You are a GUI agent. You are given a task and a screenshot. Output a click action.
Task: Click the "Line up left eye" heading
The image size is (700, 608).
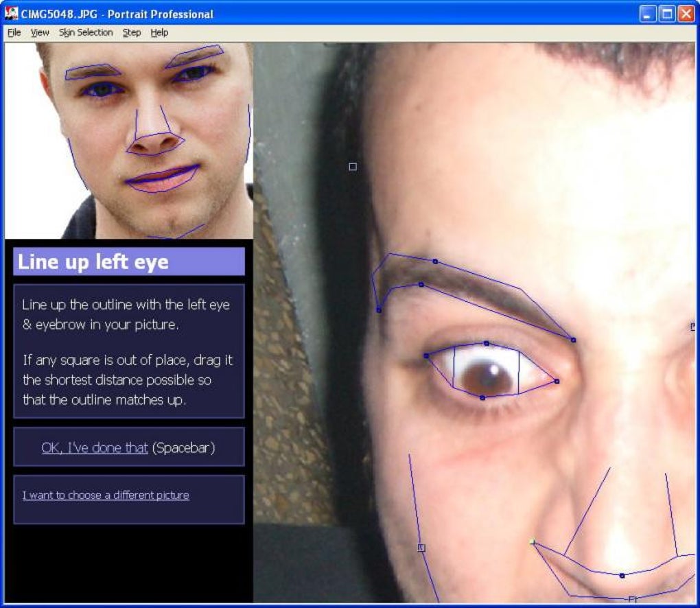tap(129, 261)
